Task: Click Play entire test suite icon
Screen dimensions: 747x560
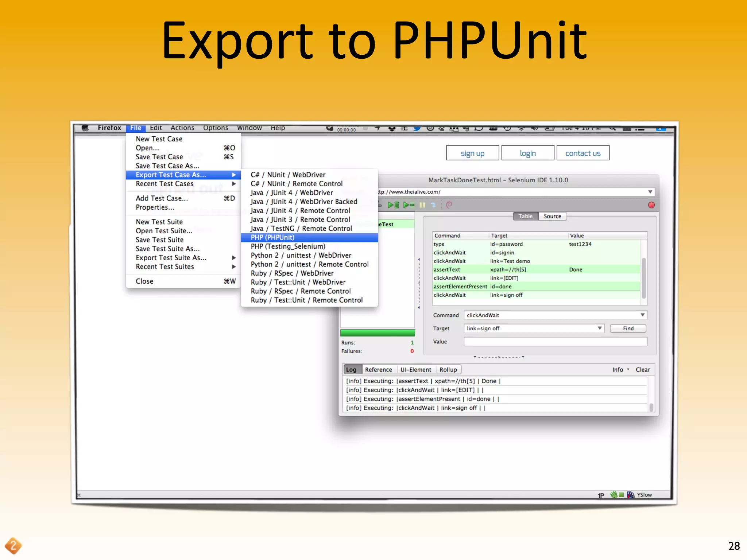Action: click(x=393, y=205)
